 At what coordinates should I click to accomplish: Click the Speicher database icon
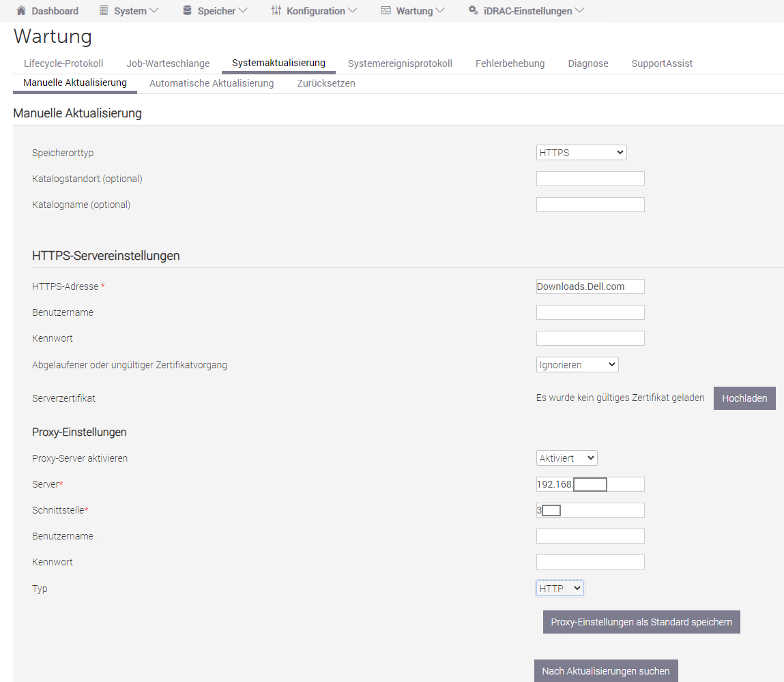pos(187,10)
